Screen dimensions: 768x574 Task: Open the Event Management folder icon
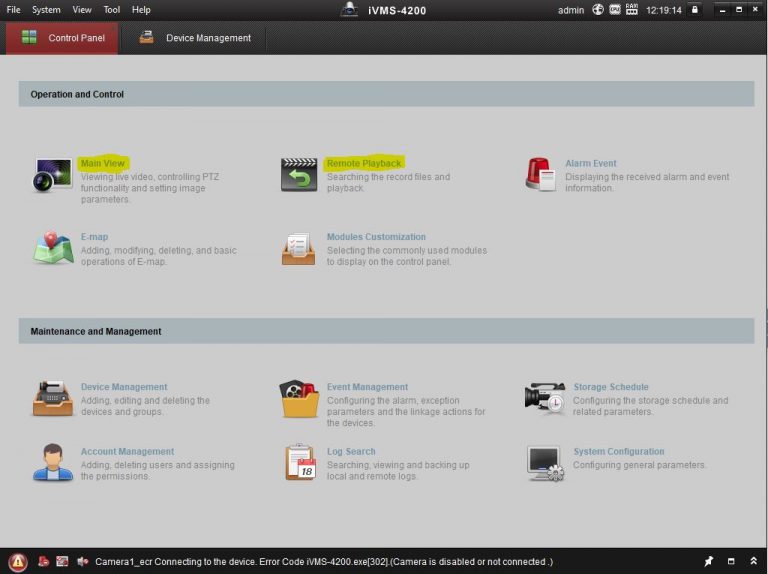(x=299, y=399)
